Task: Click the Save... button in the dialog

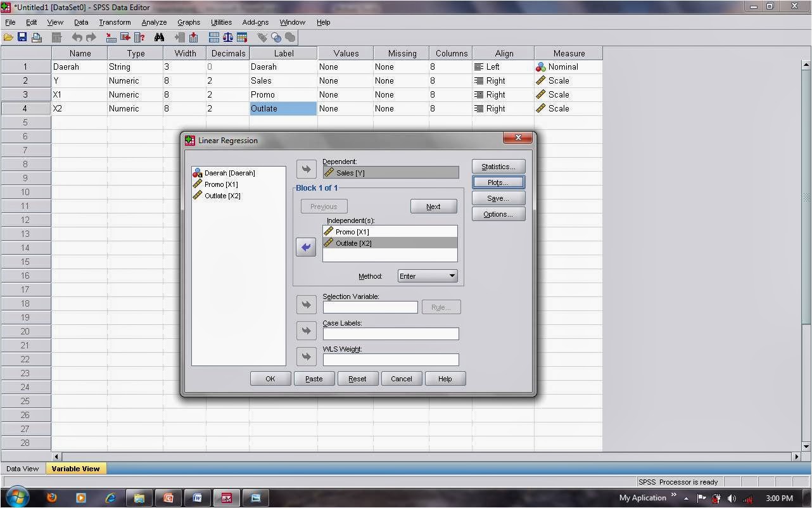Action: pyautogui.click(x=498, y=198)
